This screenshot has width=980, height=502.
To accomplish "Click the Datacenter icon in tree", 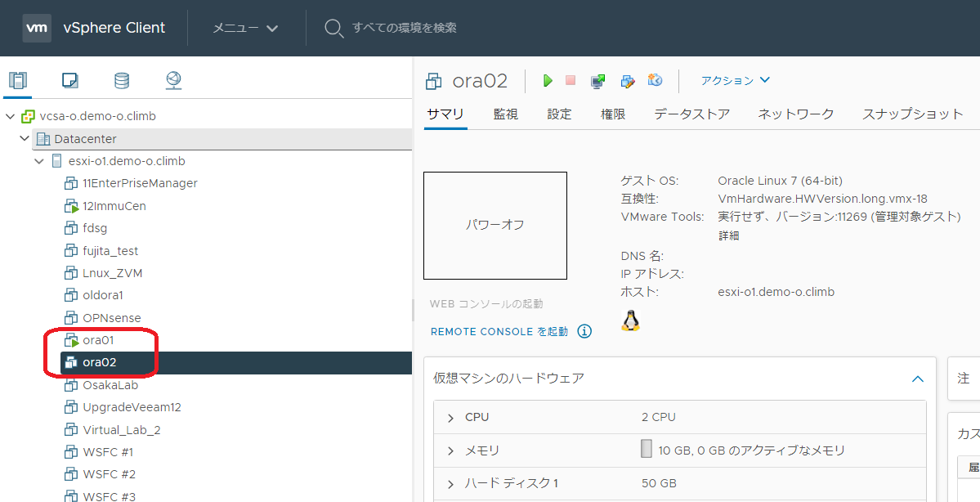I will click(43, 139).
